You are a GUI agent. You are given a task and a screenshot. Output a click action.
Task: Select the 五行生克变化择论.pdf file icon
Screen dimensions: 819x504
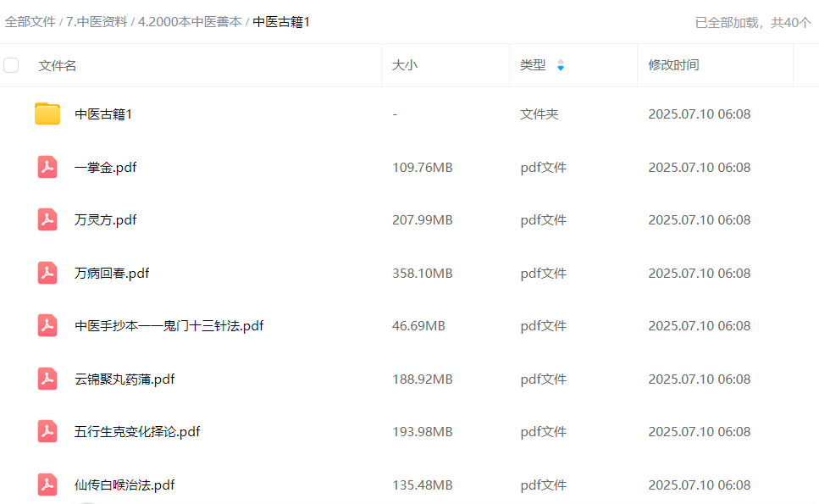[47, 432]
